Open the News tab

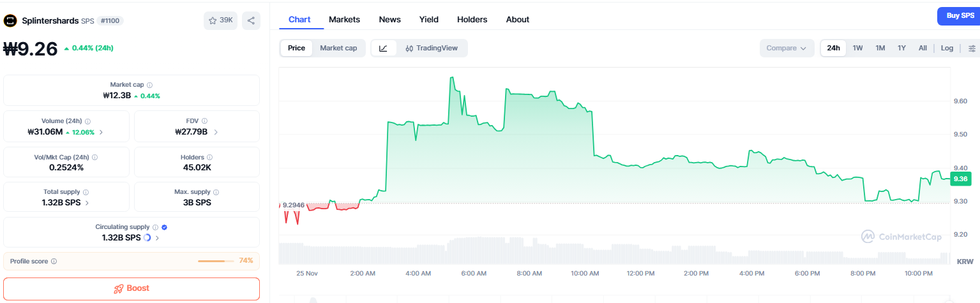389,19
